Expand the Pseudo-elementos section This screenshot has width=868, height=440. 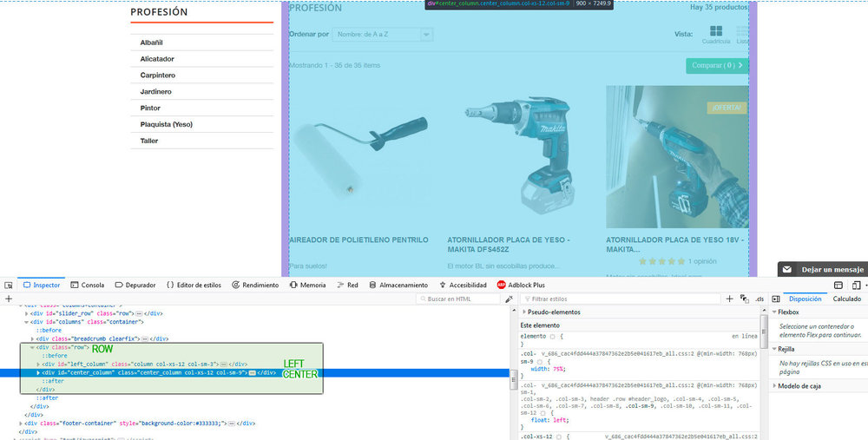[524, 312]
